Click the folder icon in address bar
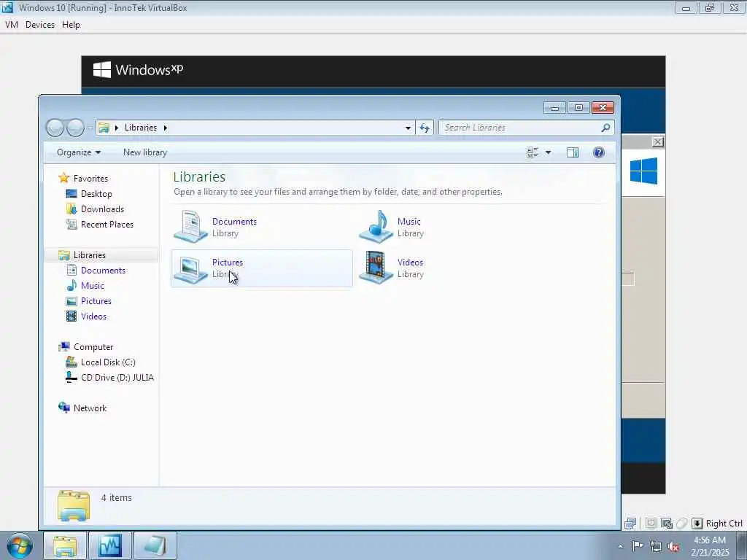747x560 pixels. coord(104,128)
